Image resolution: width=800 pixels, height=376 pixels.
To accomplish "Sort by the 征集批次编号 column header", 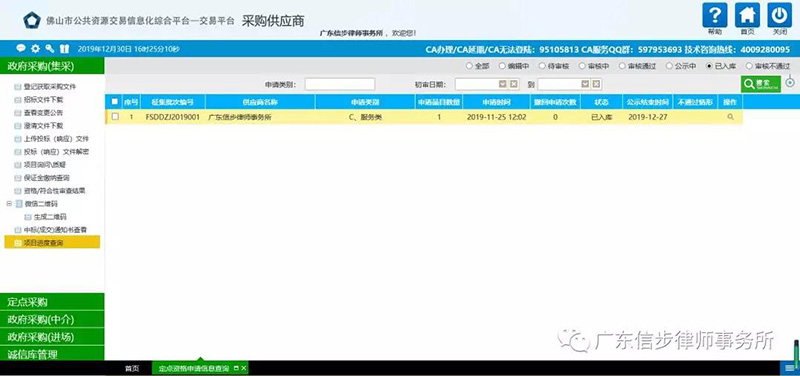I will pyautogui.click(x=172, y=102).
